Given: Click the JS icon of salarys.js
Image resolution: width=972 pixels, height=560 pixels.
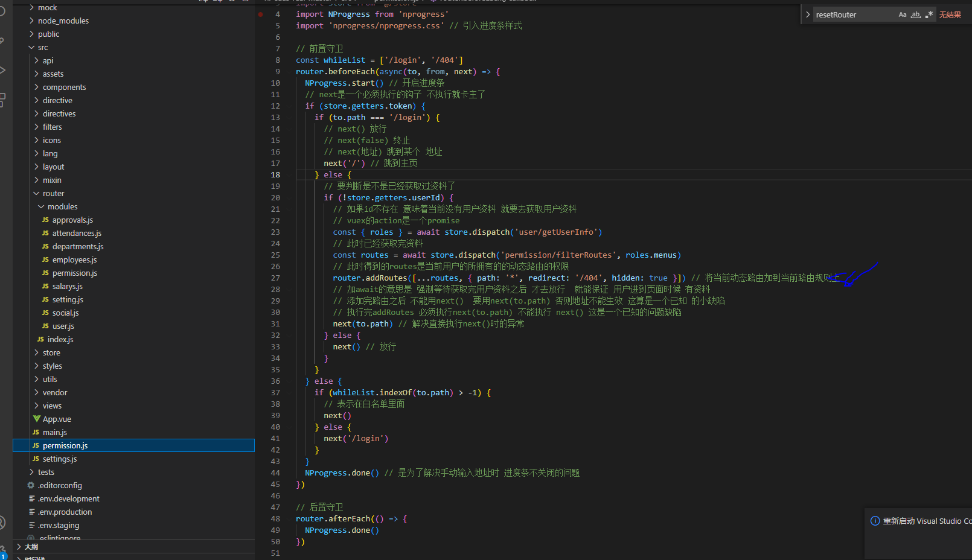Looking at the screenshot, I should point(45,286).
